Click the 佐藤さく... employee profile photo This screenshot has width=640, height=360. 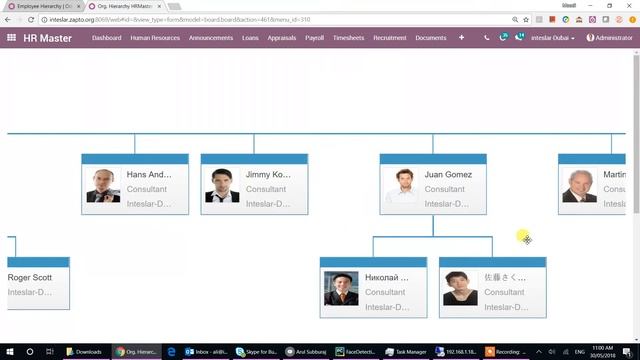point(460,289)
